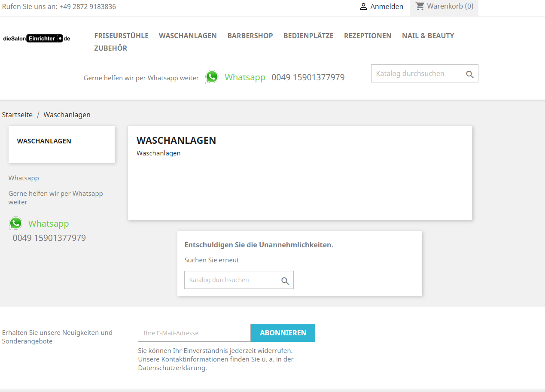Click the user account icon beside Anmelden

click(363, 6)
